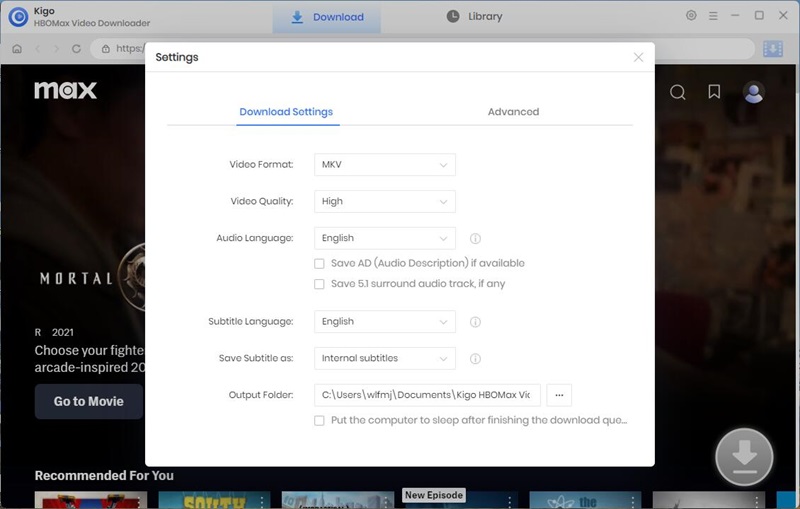Click the round floating download button
The image size is (800, 509).
744,457
